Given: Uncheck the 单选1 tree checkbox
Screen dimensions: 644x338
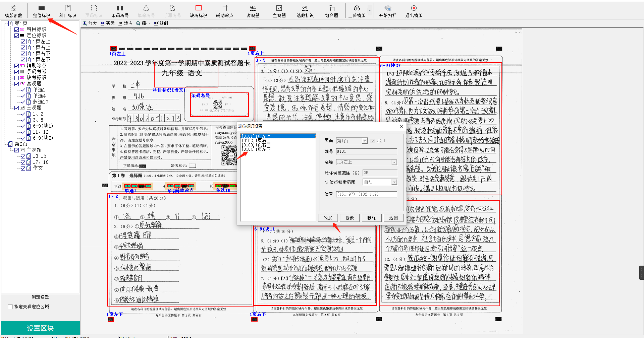Looking at the screenshot, I should click(23, 90).
